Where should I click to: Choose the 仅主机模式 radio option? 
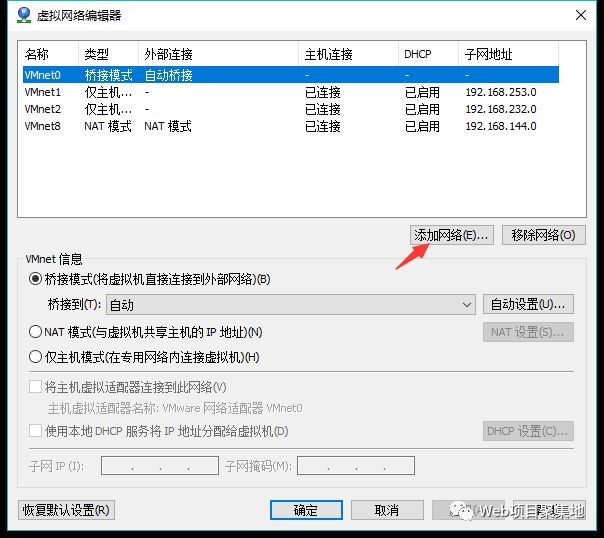(x=35, y=357)
